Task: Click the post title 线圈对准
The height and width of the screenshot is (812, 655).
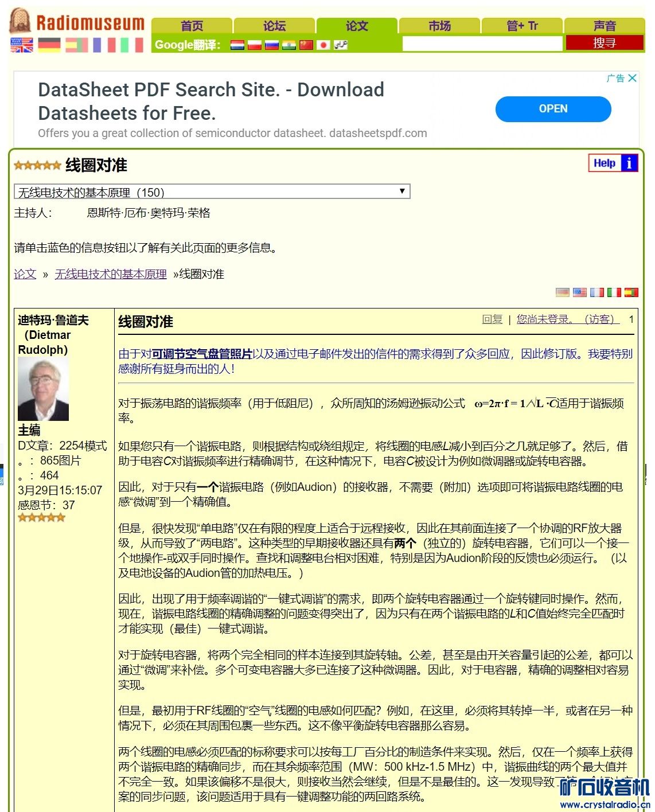Action: click(146, 322)
